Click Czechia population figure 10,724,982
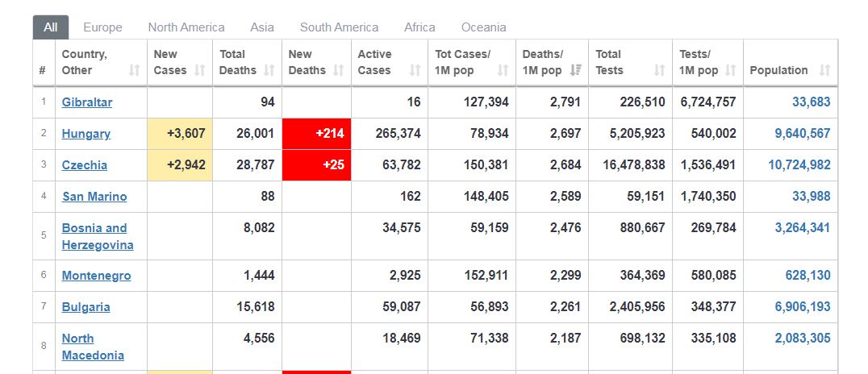Image resolution: width=868 pixels, height=374 pixels. 799,165
